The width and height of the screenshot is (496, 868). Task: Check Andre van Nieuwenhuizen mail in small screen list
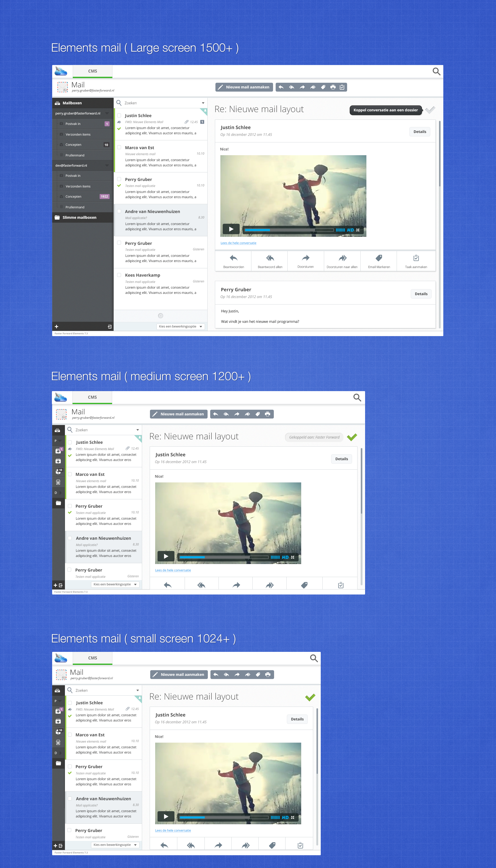(x=69, y=799)
